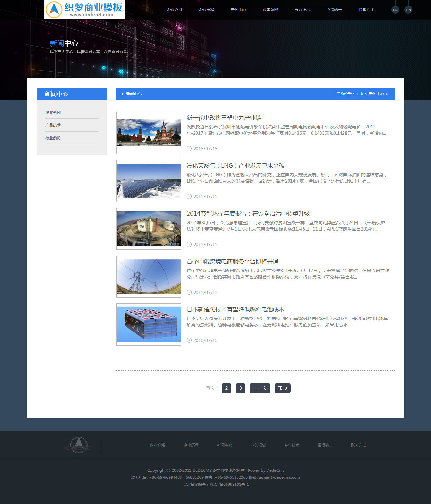Select 行业前瞻 sidebar category
Image resolution: width=431 pixels, height=504 pixels.
coord(53,138)
